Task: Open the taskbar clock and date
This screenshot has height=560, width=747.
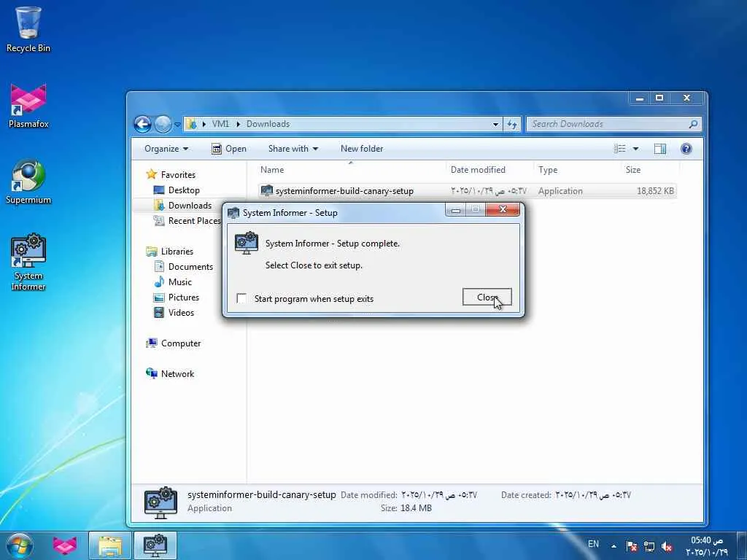Action: [x=707, y=546]
